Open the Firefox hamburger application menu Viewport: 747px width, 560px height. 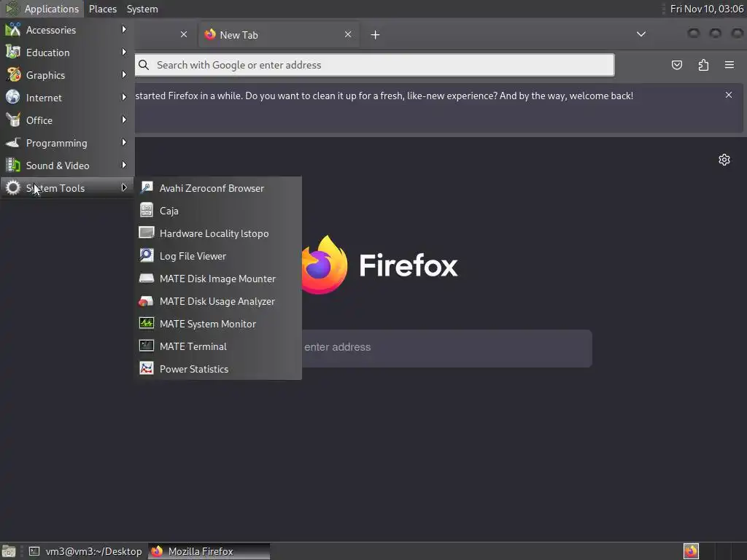click(x=729, y=65)
